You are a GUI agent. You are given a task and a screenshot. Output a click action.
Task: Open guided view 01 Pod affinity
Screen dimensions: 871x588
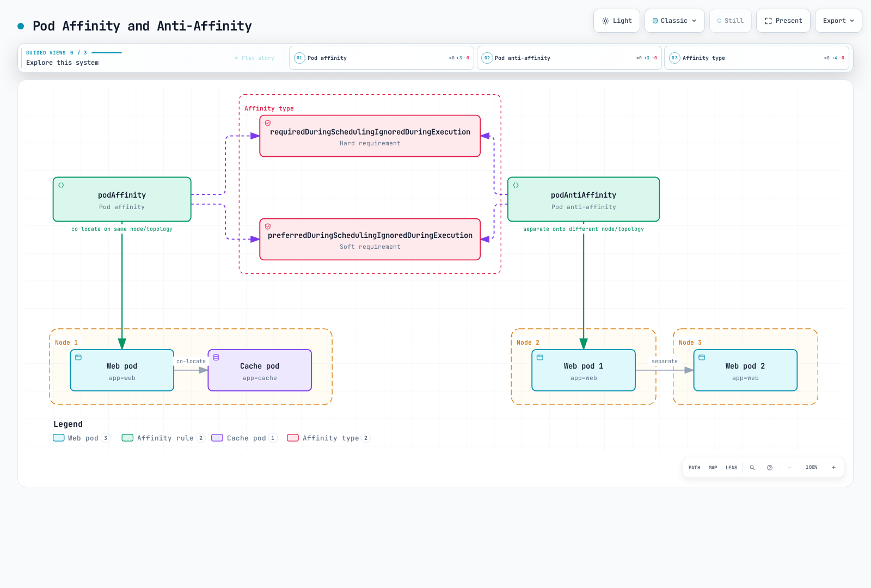[x=382, y=58]
